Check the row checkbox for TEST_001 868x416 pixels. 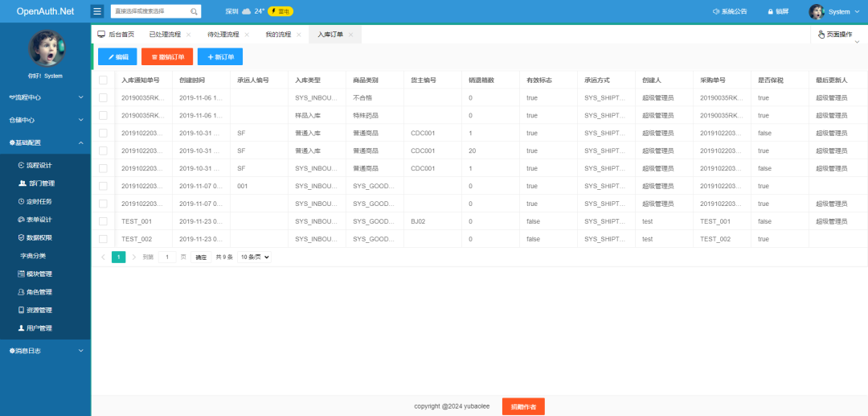coord(103,221)
